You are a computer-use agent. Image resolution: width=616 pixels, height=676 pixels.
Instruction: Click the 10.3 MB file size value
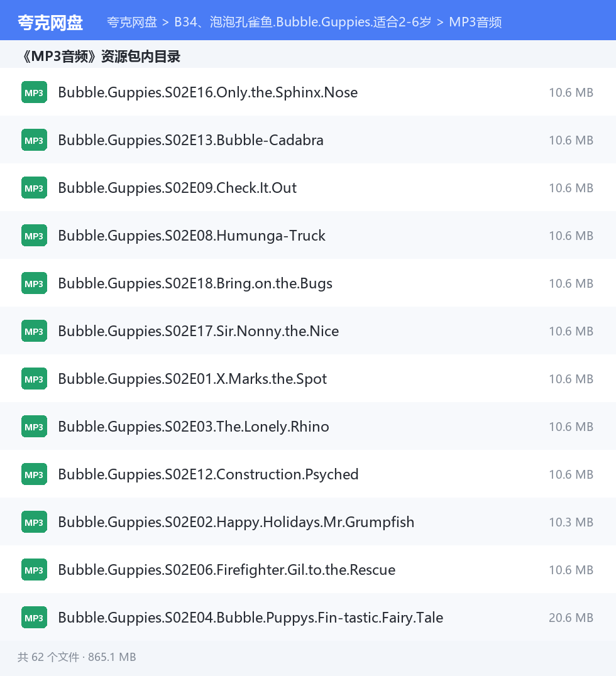point(571,522)
